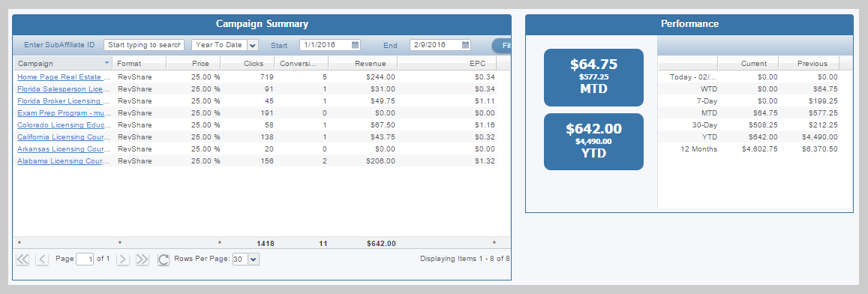Click the $64.75 MTD summary tile

[593, 77]
